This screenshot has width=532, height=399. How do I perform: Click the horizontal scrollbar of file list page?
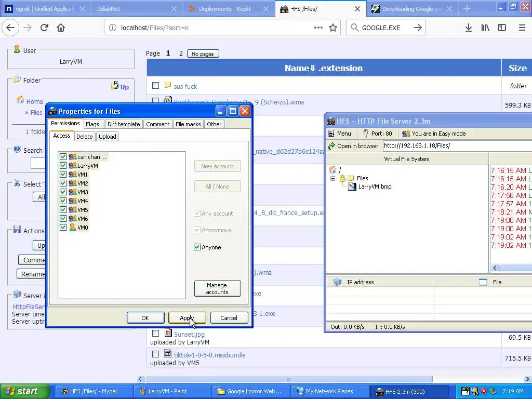tap(288, 379)
